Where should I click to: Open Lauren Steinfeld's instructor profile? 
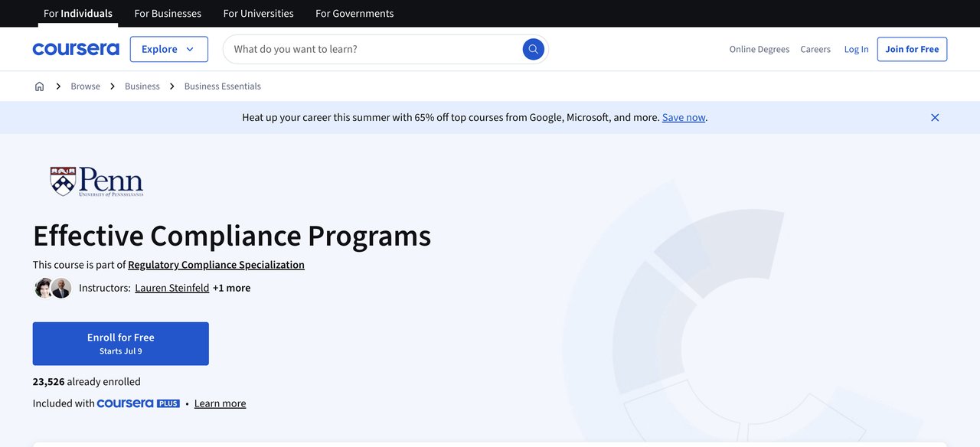tap(171, 287)
